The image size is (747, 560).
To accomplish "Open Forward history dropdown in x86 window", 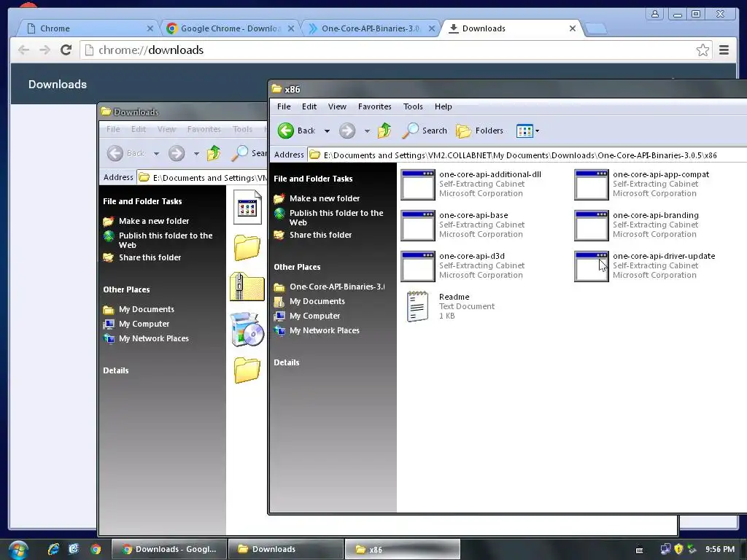I will tap(367, 131).
